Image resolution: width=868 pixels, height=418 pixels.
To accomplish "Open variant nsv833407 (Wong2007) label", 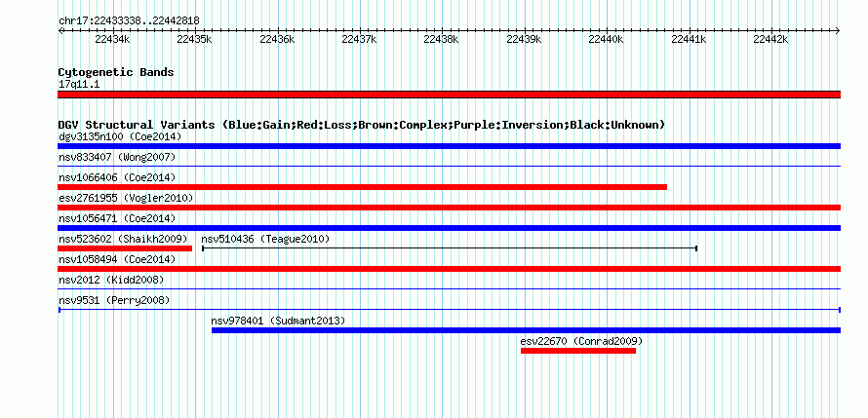I will (117, 157).
